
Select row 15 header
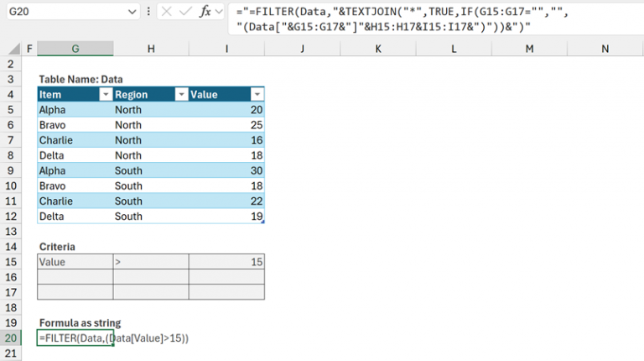click(x=11, y=262)
